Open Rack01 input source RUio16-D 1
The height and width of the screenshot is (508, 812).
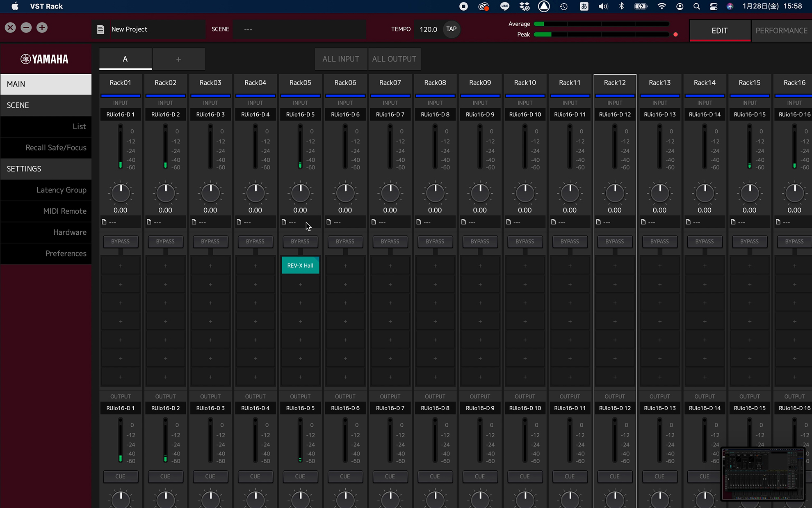(121, 114)
